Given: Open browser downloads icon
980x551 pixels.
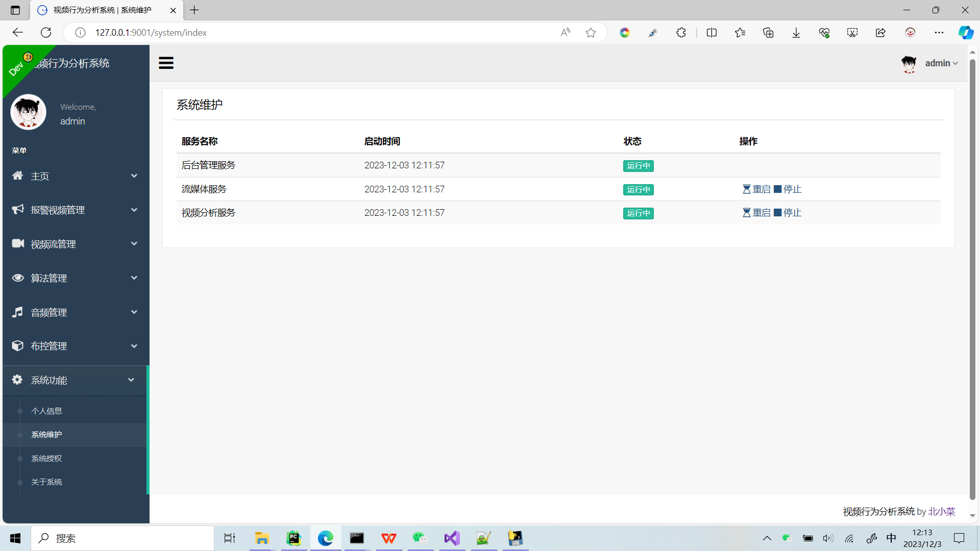Looking at the screenshot, I should [796, 33].
